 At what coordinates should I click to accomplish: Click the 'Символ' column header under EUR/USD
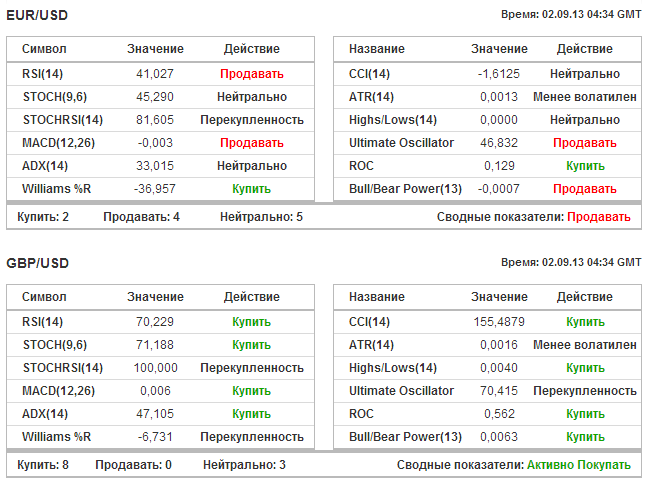(x=44, y=49)
